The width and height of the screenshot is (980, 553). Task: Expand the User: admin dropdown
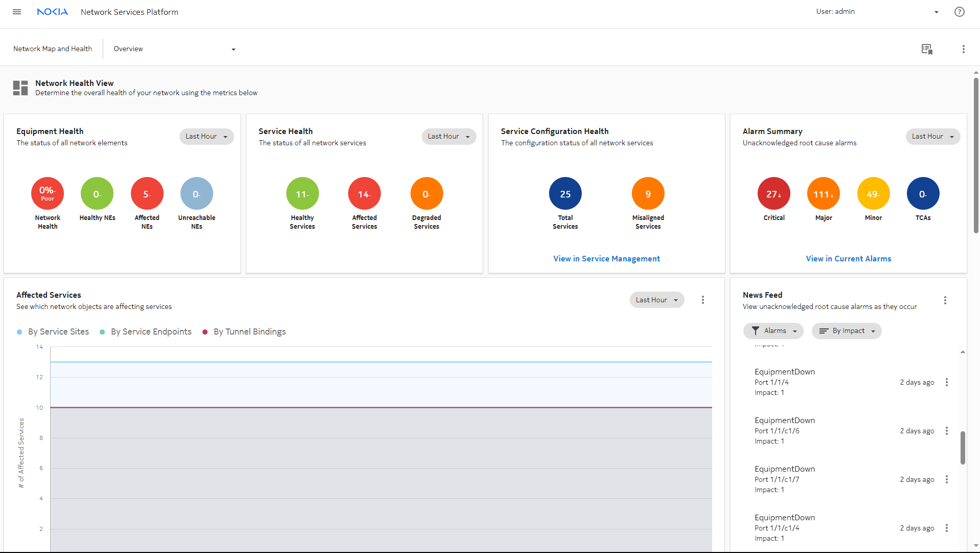pyautogui.click(x=877, y=12)
